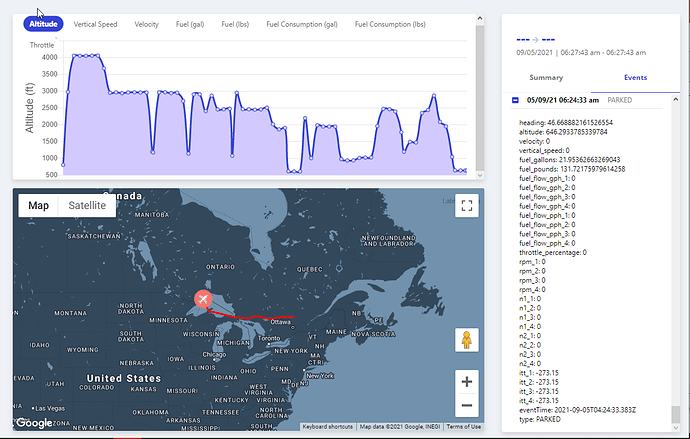
Task: Zoom in on the map
Action: pyautogui.click(x=465, y=381)
